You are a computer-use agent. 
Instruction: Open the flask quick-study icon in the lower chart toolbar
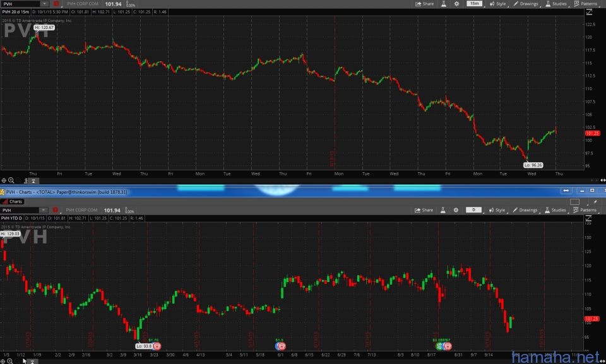(x=443, y=210)
